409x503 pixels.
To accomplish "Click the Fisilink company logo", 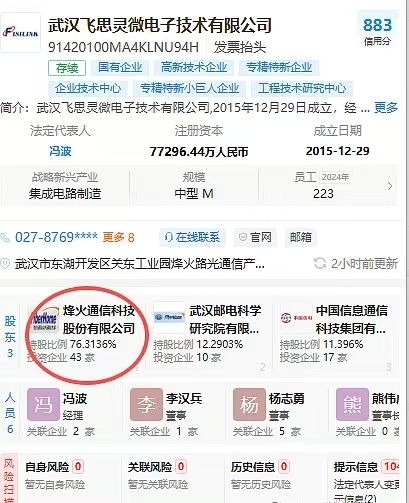I will coord(21,33).
